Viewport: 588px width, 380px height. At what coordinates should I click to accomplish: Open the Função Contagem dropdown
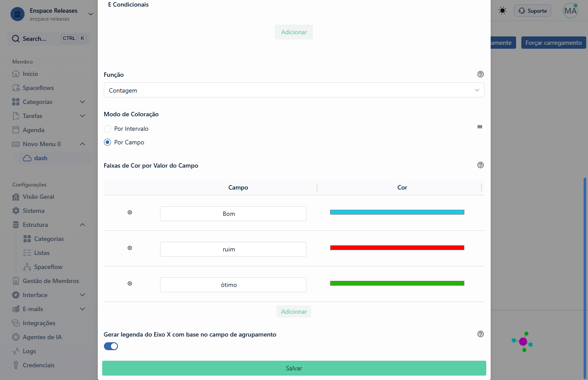294,90
